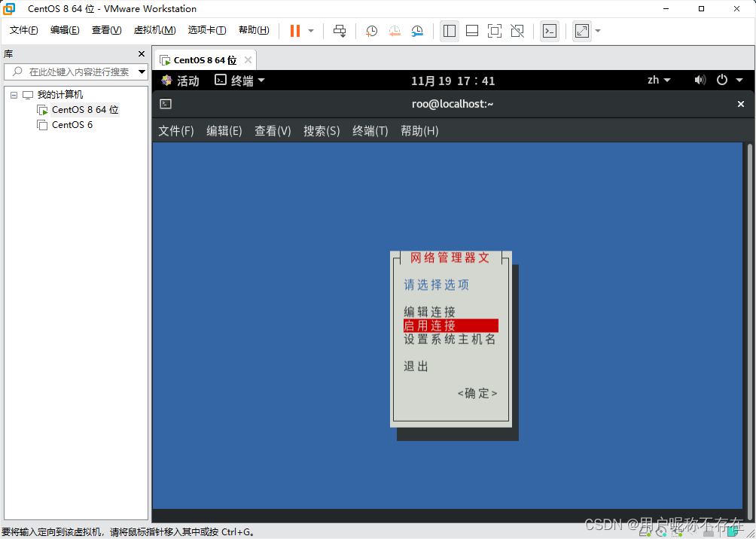Open terminal 搜索(S) menu
This screenshot has width=756, height=539.
pos(322,131)
